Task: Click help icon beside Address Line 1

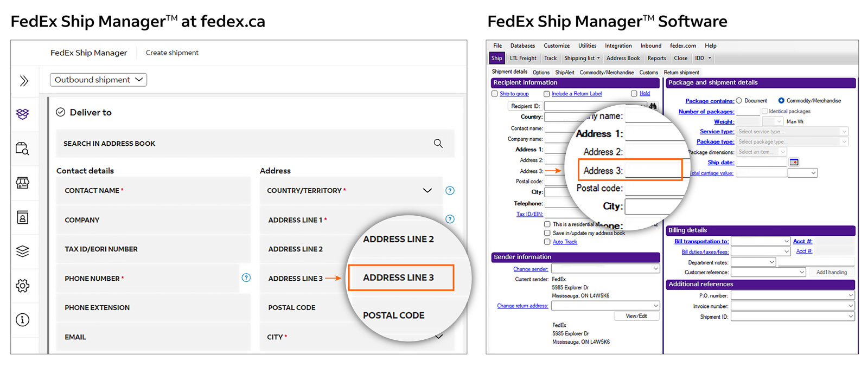Action: coord(450,219)
